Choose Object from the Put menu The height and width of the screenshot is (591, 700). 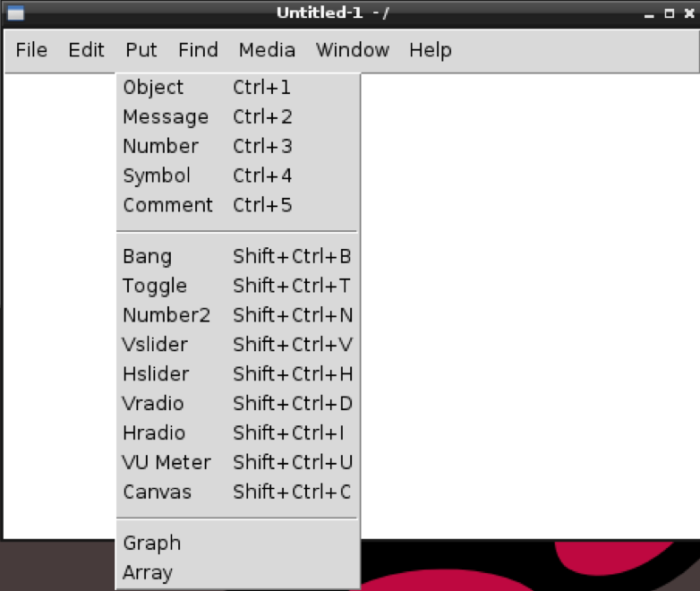coord(237,87)
